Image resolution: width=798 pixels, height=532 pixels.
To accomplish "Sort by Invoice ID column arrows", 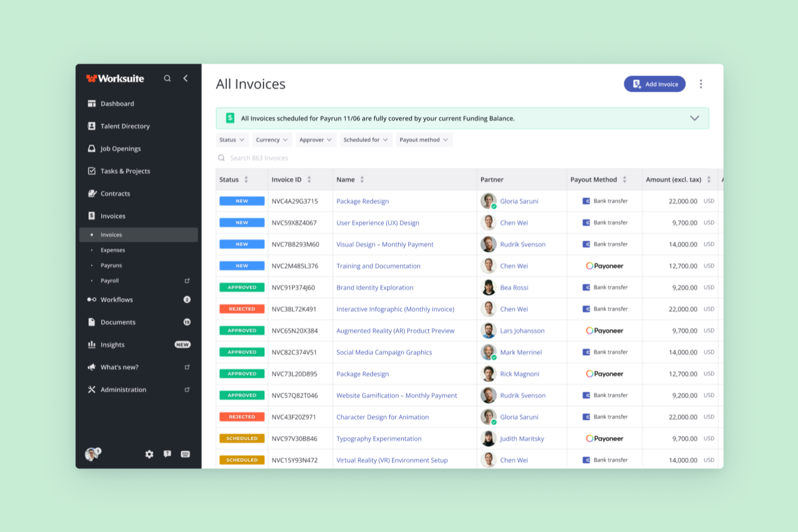I will pyautogui.click(x=309, y=179).
